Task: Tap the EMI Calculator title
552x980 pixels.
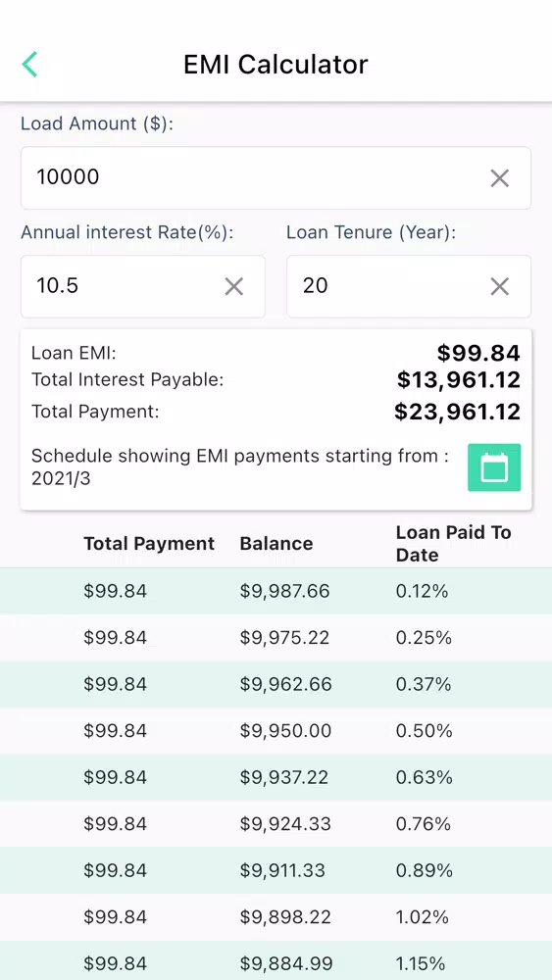Action: click(276, 65)
